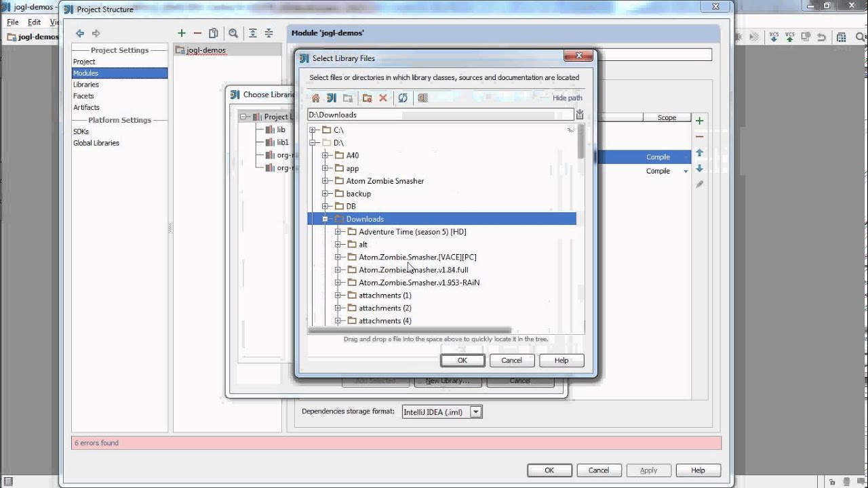This screenshot has width=868, height=488.
Task: Remove selected module with the minus icon
Action: 197,33
